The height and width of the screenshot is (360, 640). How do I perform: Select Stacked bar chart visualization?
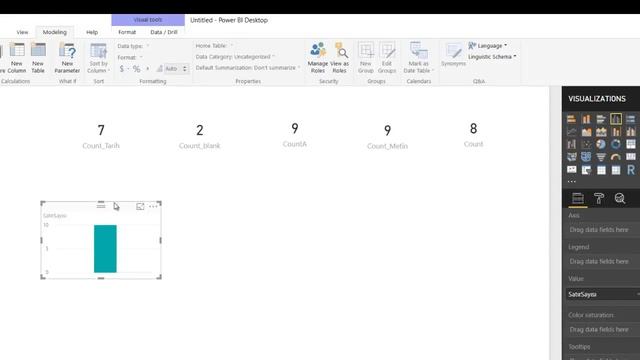coord(571,119)
